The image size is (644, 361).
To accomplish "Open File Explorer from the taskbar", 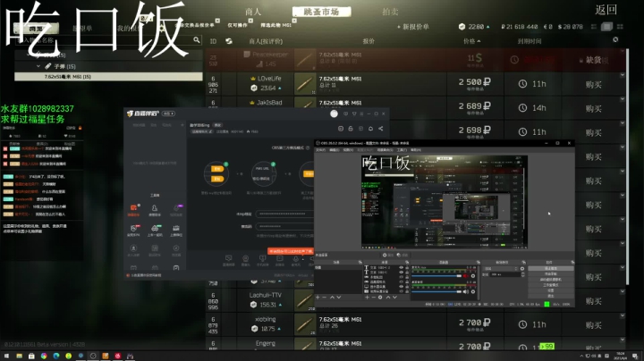I will pos(20,356).
